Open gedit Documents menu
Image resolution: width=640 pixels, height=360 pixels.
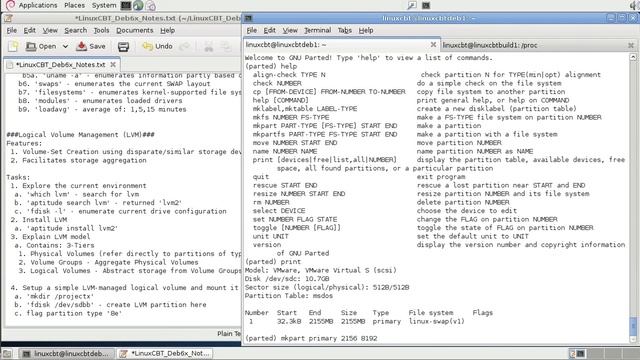tap(135, 30)
